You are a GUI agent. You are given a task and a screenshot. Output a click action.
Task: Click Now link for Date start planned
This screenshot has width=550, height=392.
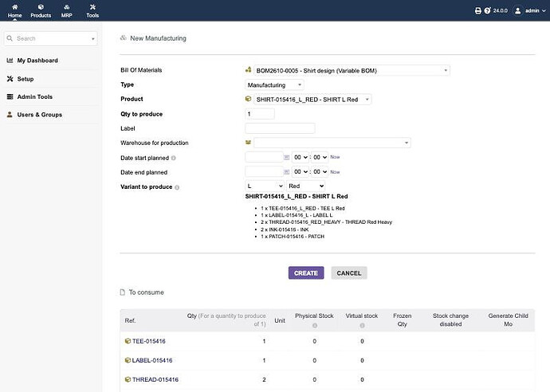(x=335, y=157)
